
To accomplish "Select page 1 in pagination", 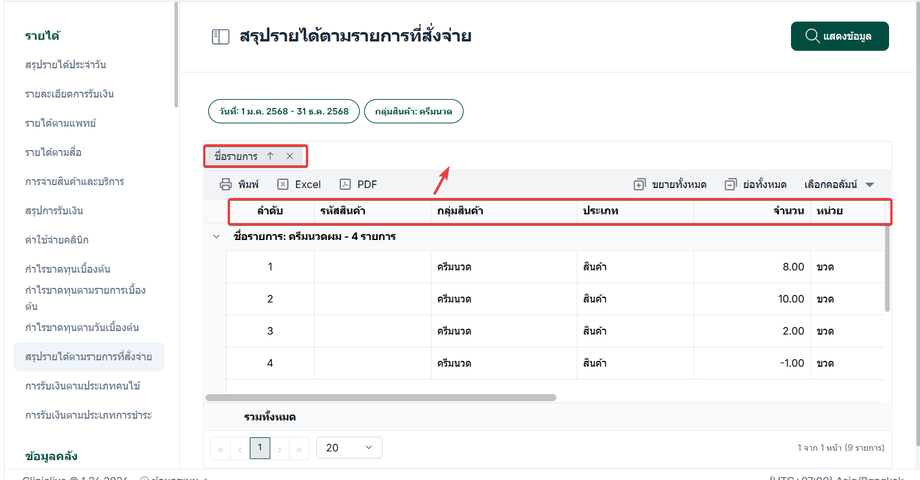I will (259, 448).
